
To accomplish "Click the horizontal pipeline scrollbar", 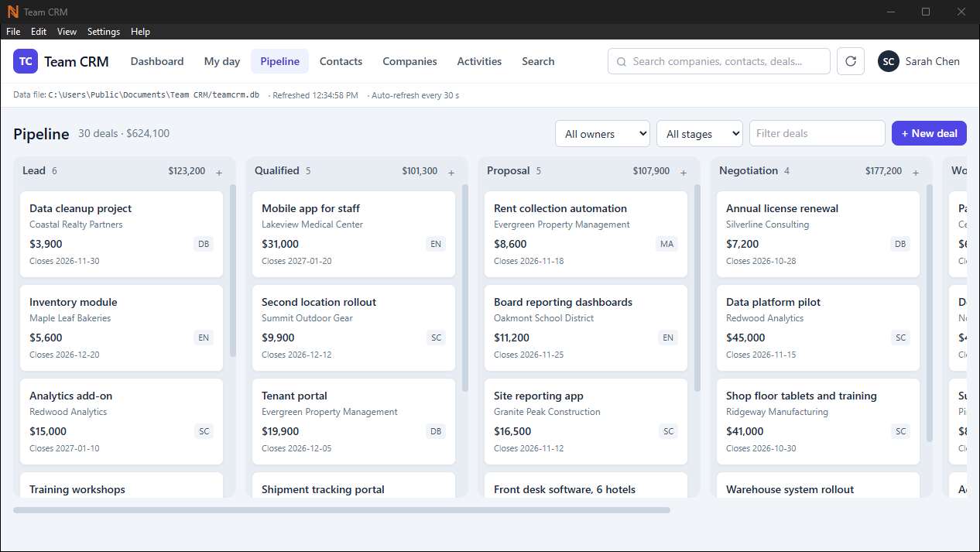I will point(341,510).
